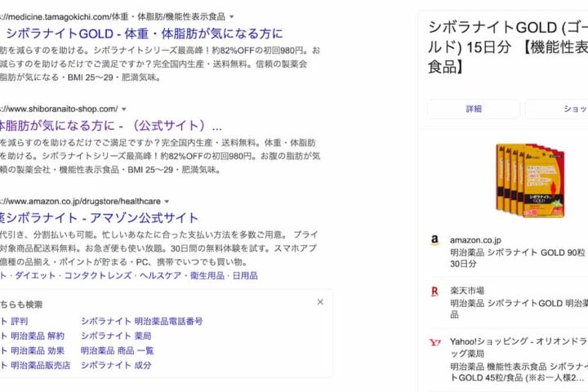Image resolution: width=588 pixels, height=392 pixels.
Task: Click the シボラナイトGOLD 15日分 panel title
Action: [x=508, y=47]
